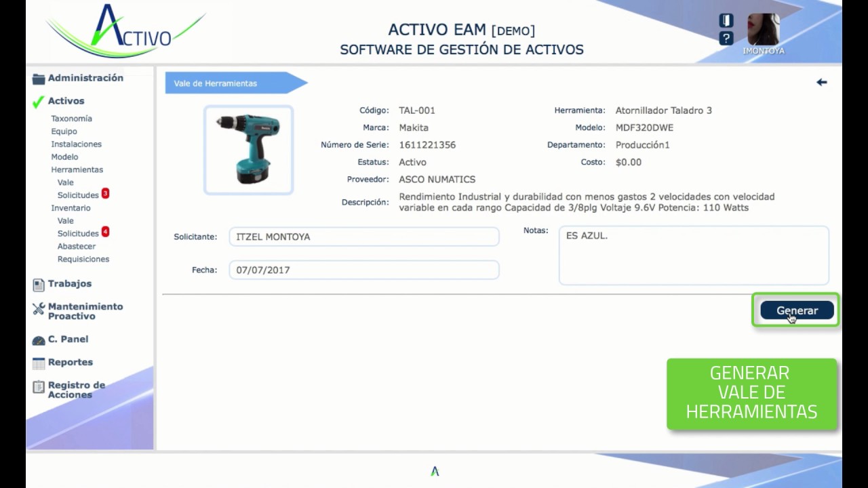Click the Makita drill thumbnail image

249,150
